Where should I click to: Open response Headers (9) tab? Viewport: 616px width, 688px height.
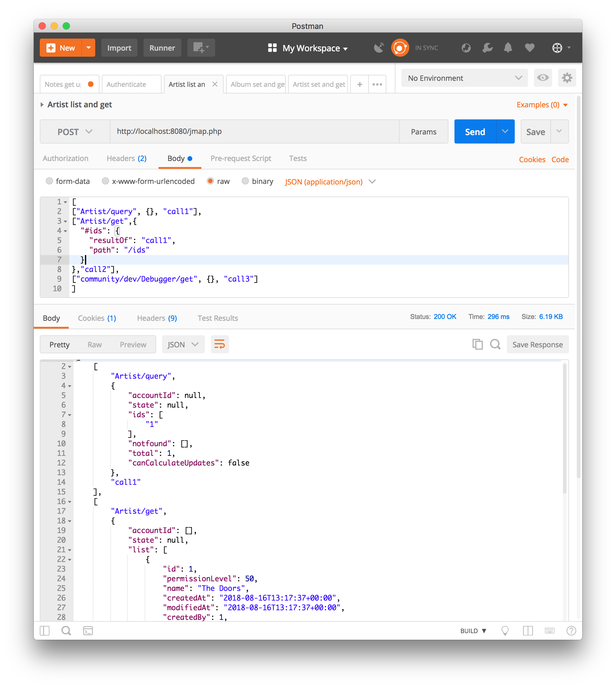coord(157,318)
